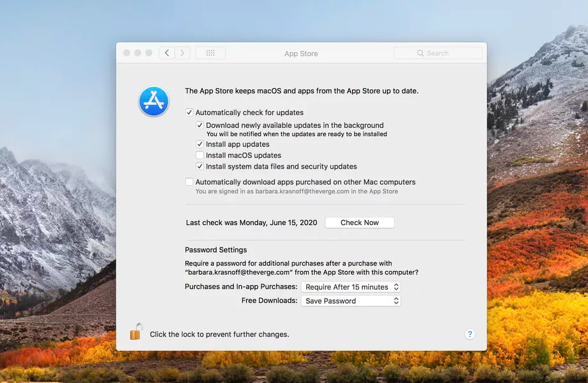
Task: Toggle Automatically check for updates checkbox
Action: [189, 112]
